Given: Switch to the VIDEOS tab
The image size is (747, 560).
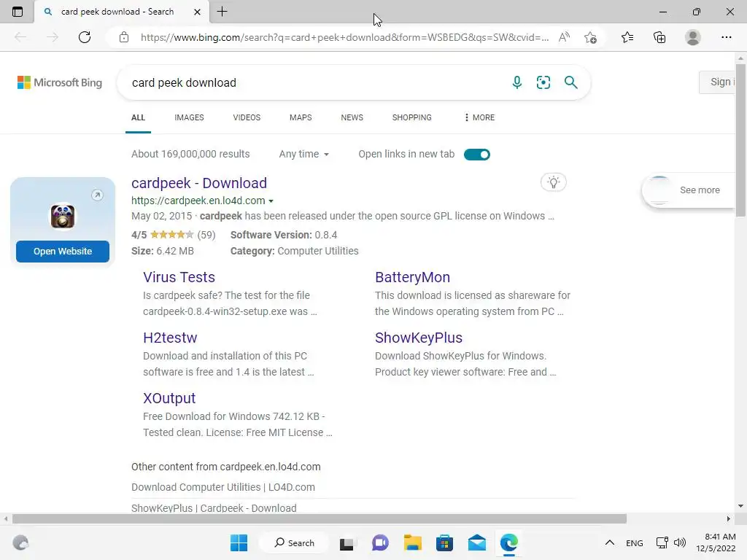Looking at the screenshot, I should point(247,117).
